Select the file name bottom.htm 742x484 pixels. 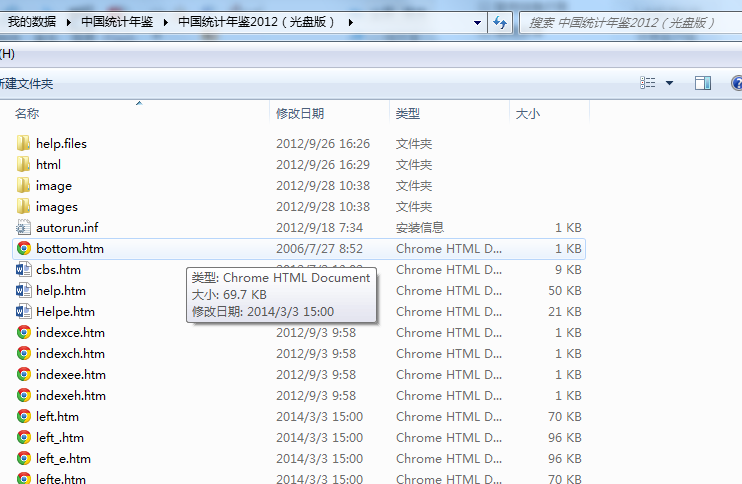(70, 248)
